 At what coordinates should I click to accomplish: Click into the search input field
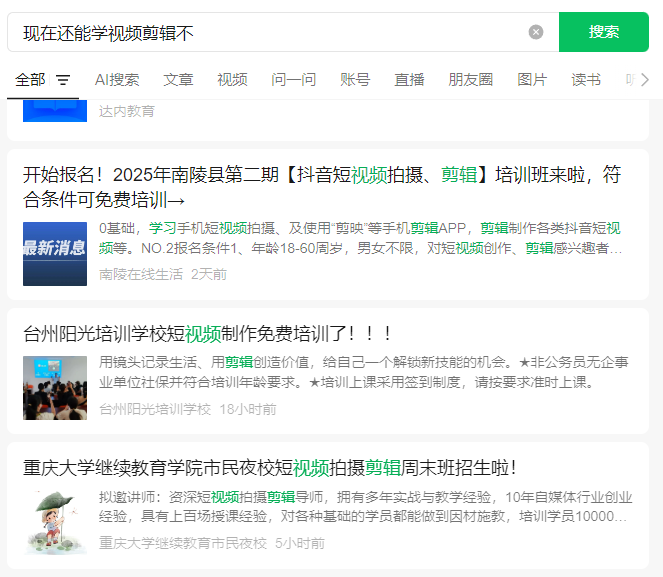(x=270, y=32)
